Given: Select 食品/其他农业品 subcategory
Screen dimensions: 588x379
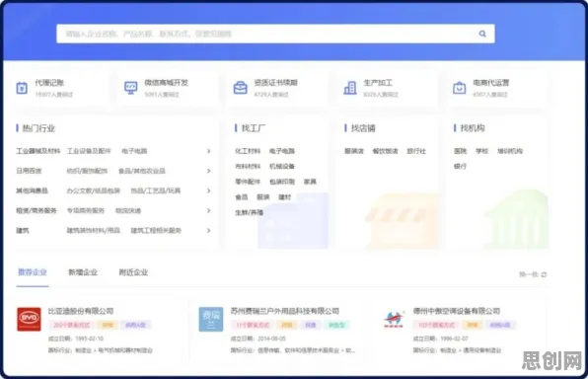Looking at the screenshot, I should tap(142, 171).
